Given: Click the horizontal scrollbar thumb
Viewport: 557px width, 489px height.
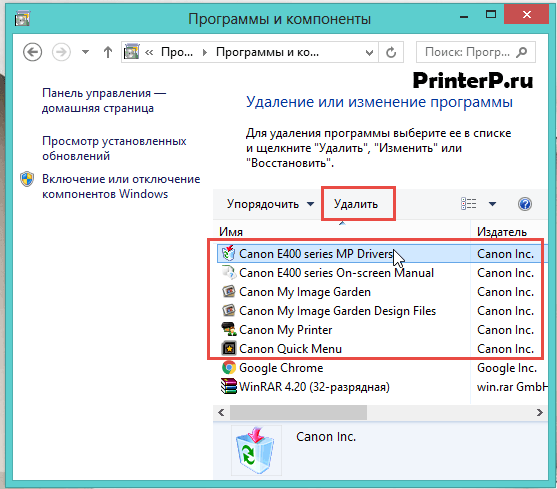Looking at the screenshot, I should pos(298,412).
